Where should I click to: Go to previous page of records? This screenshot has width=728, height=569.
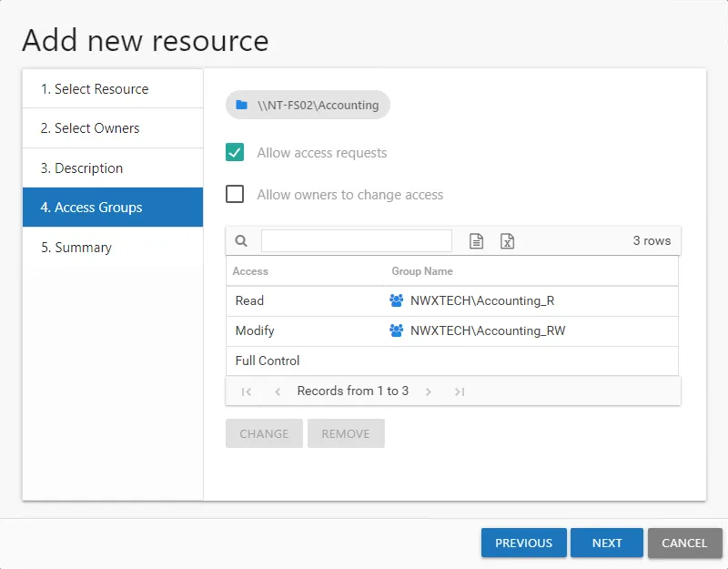(278, 391)
